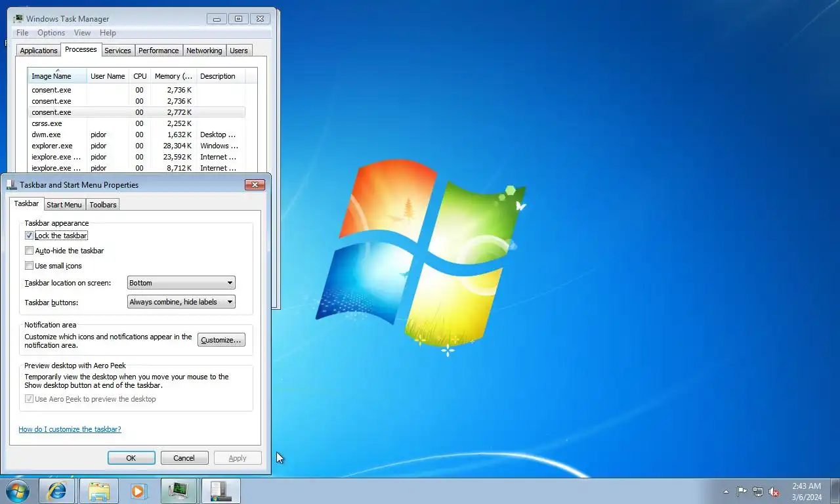This screenshot has width=840, height=504.
Task: Click Cancel in Taskbar Properties
Action: (x=184, y=458)
